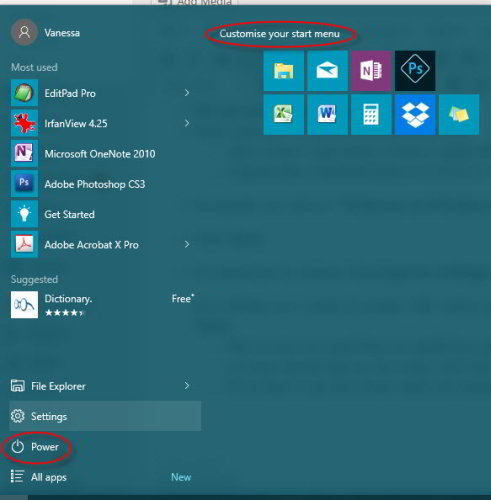The width and height of the screenshot is (491, 500).
Task: Open File Explorer label
Action: tap(58, 386)
